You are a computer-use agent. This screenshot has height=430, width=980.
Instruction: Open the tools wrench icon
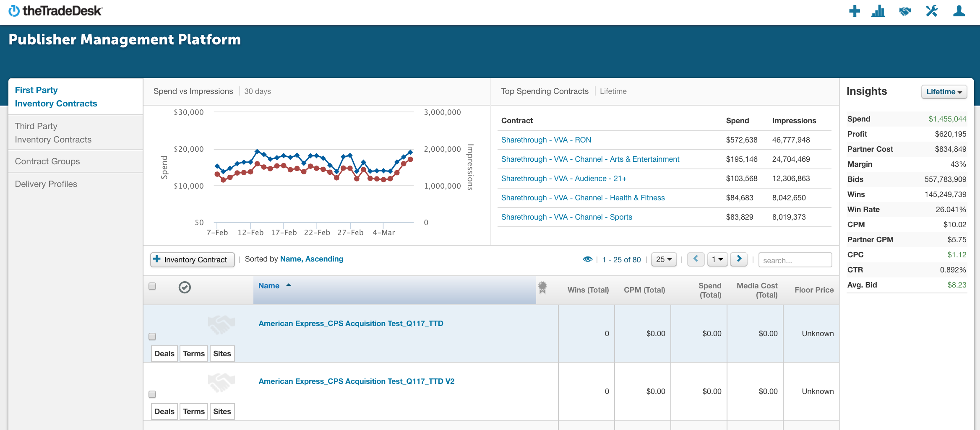[x=932, y=11]
